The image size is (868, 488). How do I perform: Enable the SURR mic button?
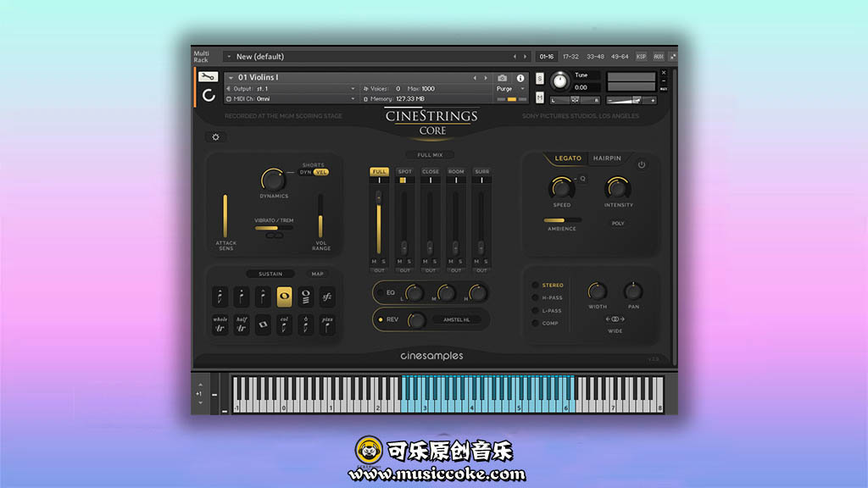point(481,171)
